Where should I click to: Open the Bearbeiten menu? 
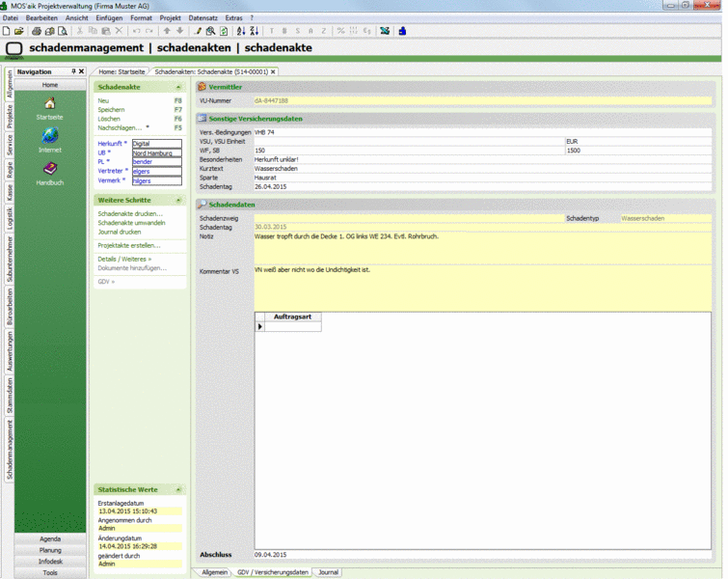pos(41,18)
